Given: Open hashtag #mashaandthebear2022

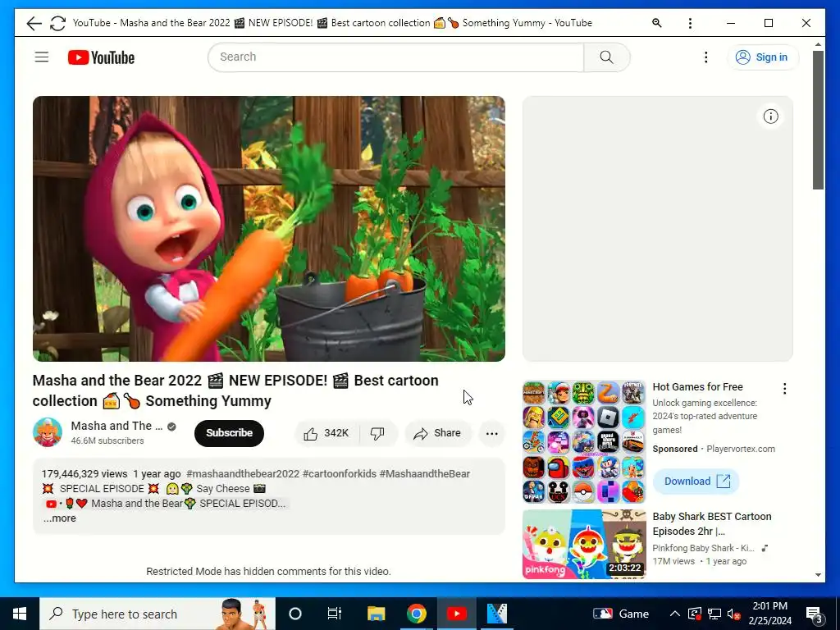Looking at the screenshot, I should 243,474.
